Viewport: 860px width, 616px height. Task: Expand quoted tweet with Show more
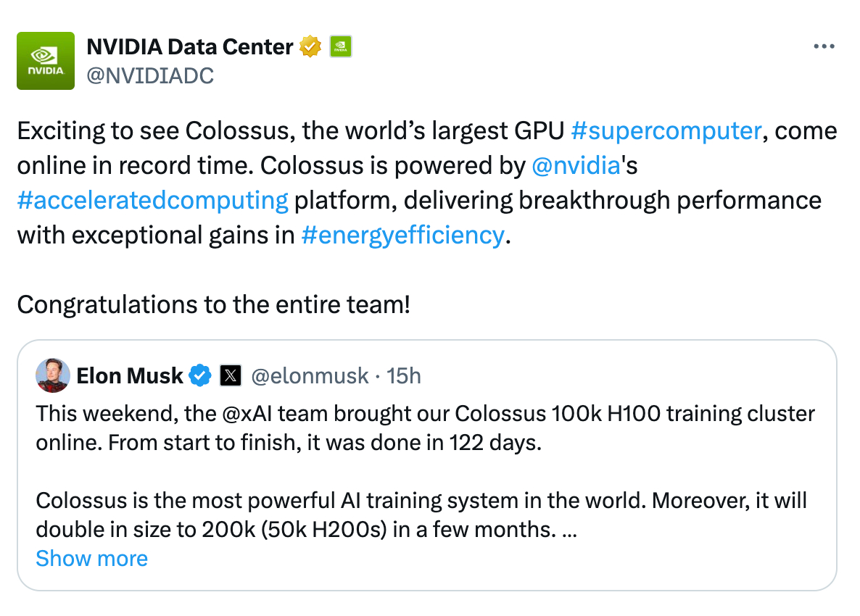(x=91, y=559)
